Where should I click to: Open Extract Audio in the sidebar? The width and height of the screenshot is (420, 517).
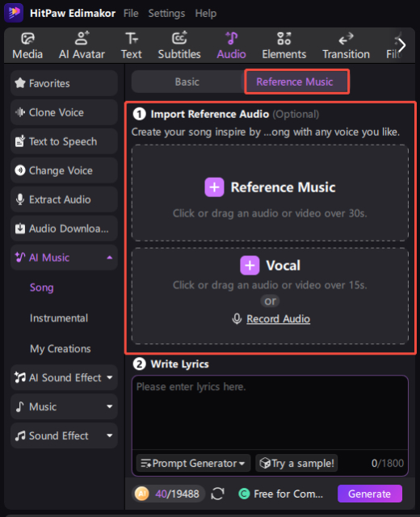click(x=64, y=200)
